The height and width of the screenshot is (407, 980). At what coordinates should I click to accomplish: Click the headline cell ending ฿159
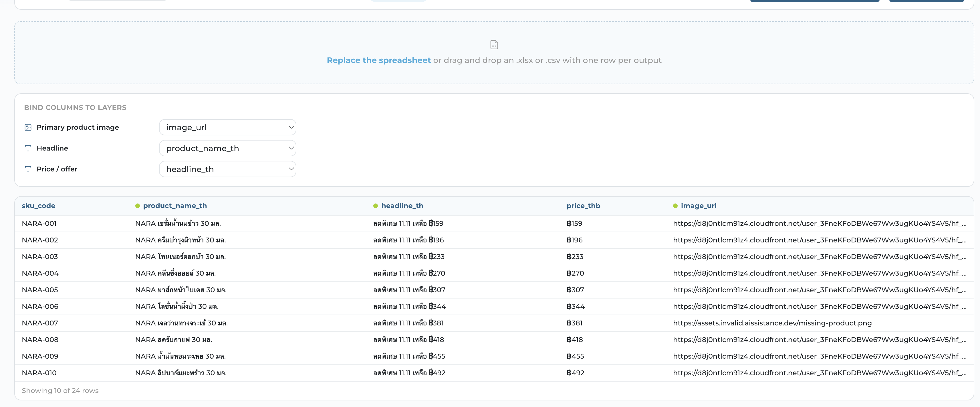[x=408, y=224]
